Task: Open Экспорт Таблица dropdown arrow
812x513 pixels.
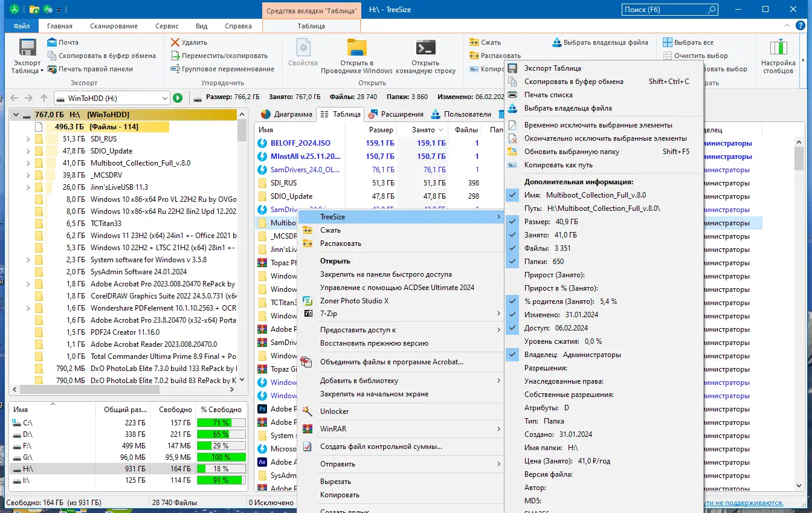Action: tap(42, 71)
